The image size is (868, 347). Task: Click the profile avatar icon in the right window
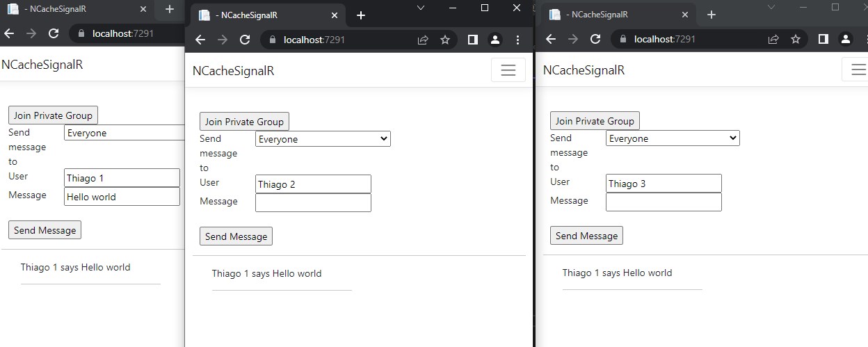tap(846, 40)
